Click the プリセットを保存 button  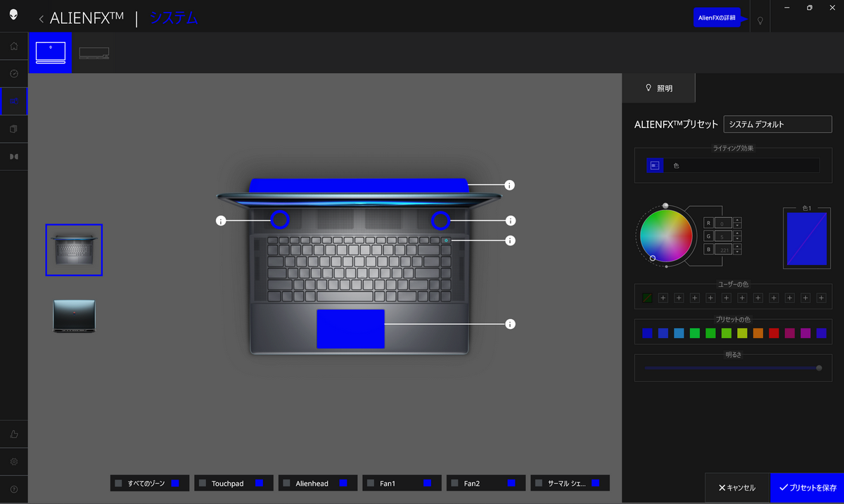pyautogui.click(x=807, y=488)
